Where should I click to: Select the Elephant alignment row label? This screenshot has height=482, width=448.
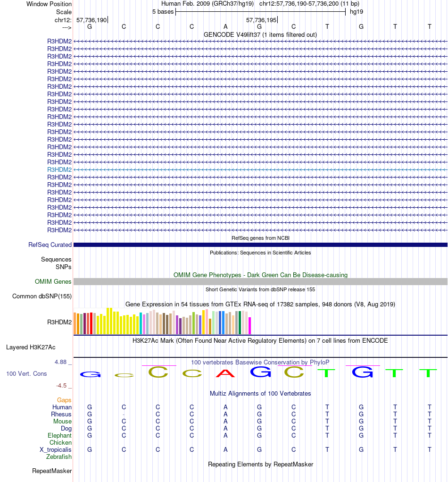59,435
